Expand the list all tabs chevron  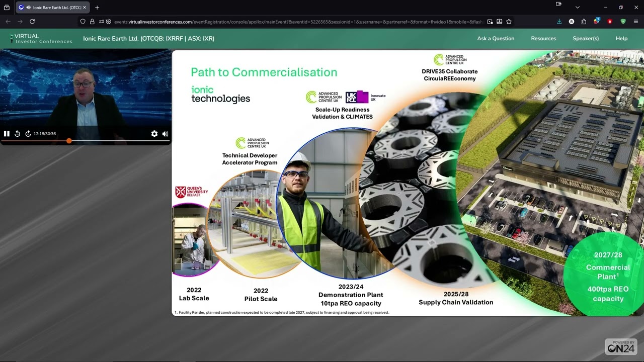pyautogui.click(x=577, y=8)
